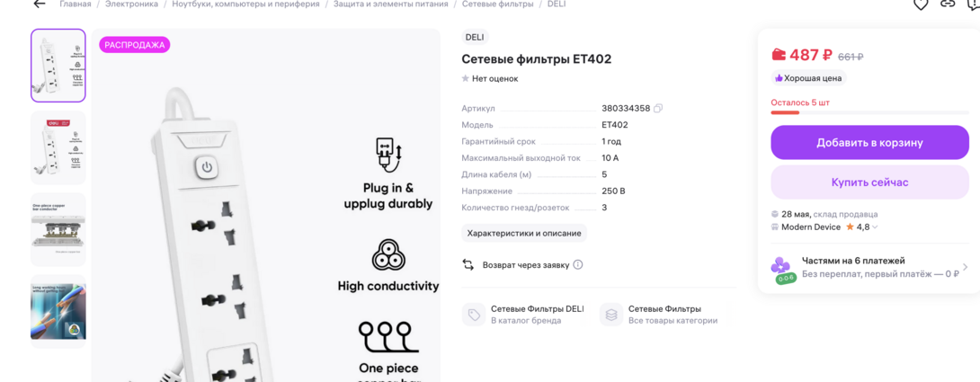Click the star icon near Нет оценок
980x382 pixels.
pos(466,79)
